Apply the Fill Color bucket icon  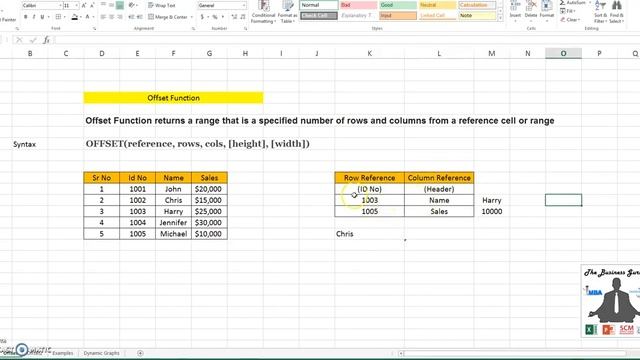74,17
